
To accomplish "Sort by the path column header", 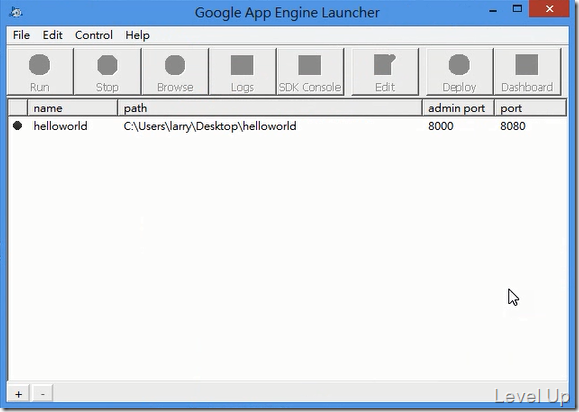I will click(270, 108).
